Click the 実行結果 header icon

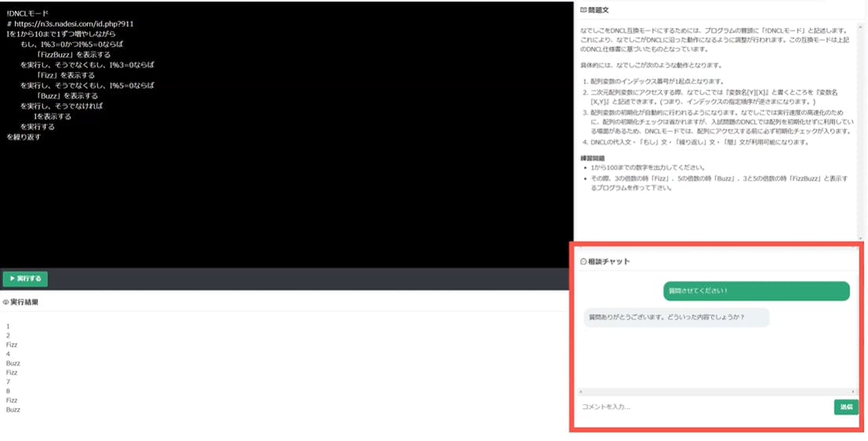[x=5, y=302]
